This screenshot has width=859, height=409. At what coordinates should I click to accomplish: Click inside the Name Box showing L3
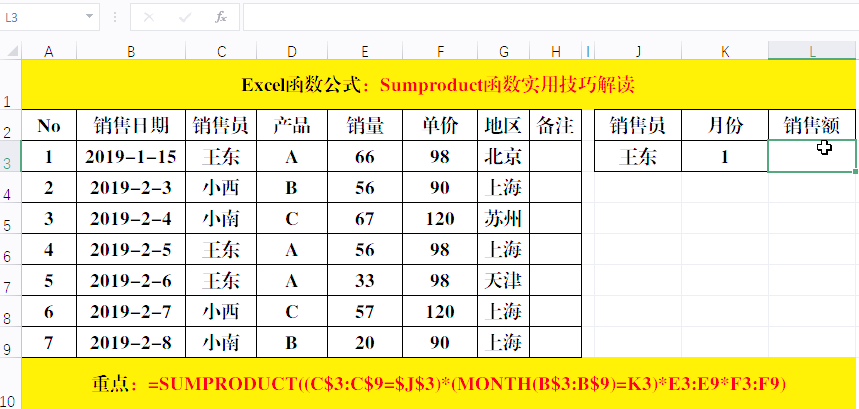pyautogui.click(x=41, y=17)
